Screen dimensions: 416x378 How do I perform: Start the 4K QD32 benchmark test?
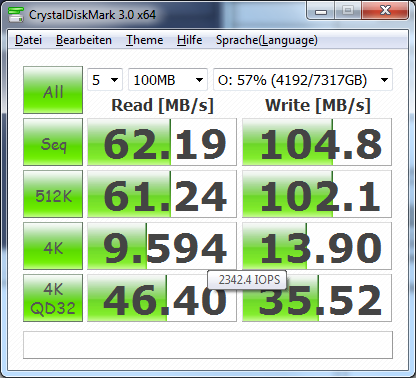click(x=53, y=298)
